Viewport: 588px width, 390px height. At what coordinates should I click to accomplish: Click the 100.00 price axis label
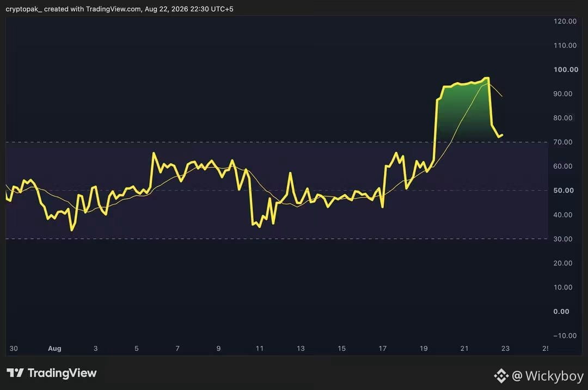coord(566,70)
